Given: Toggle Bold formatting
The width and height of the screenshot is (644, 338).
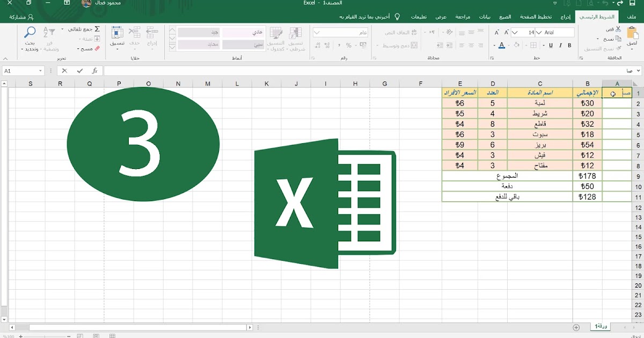Looking at the screenshot, I should (x=569, y=45).
